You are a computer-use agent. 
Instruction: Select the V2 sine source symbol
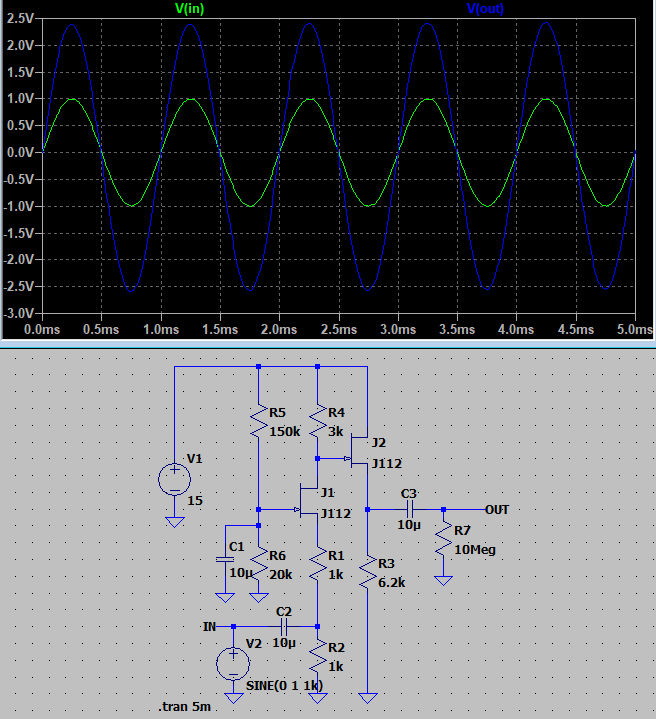[234, 660]
